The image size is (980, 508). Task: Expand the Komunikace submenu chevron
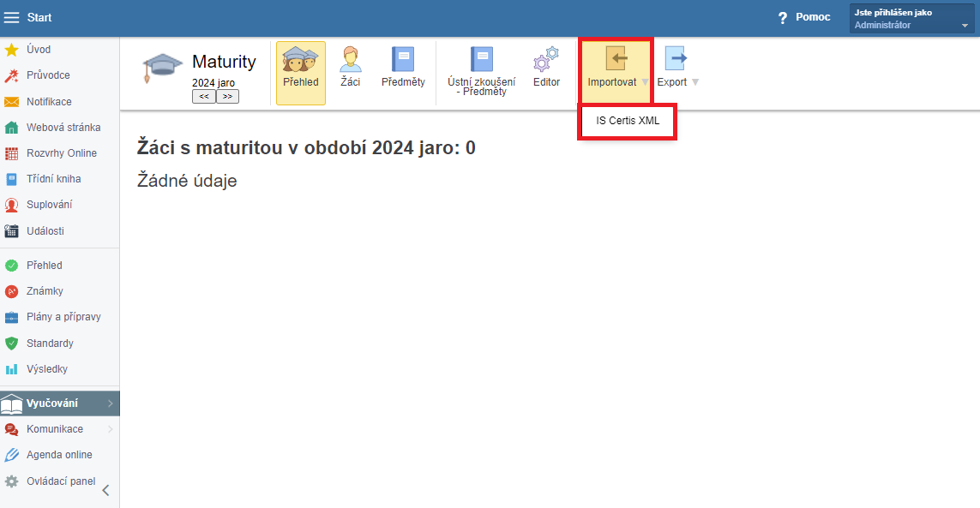pos(110,429)
